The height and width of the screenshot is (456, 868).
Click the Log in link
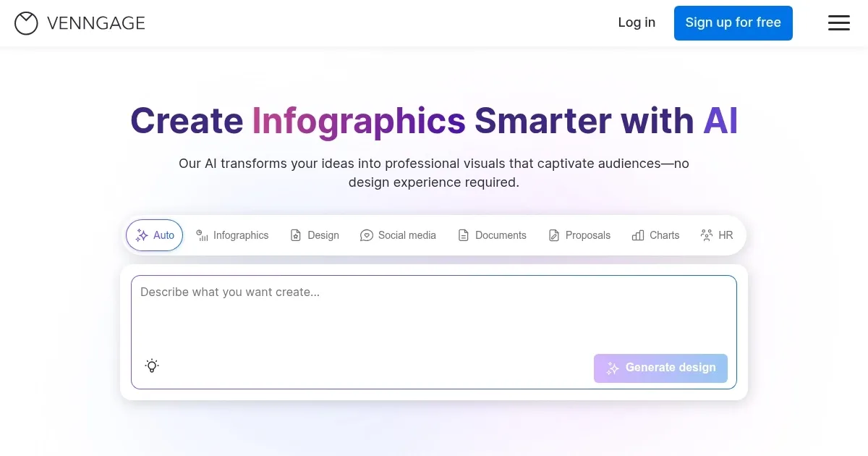click(x=637, y=22)
